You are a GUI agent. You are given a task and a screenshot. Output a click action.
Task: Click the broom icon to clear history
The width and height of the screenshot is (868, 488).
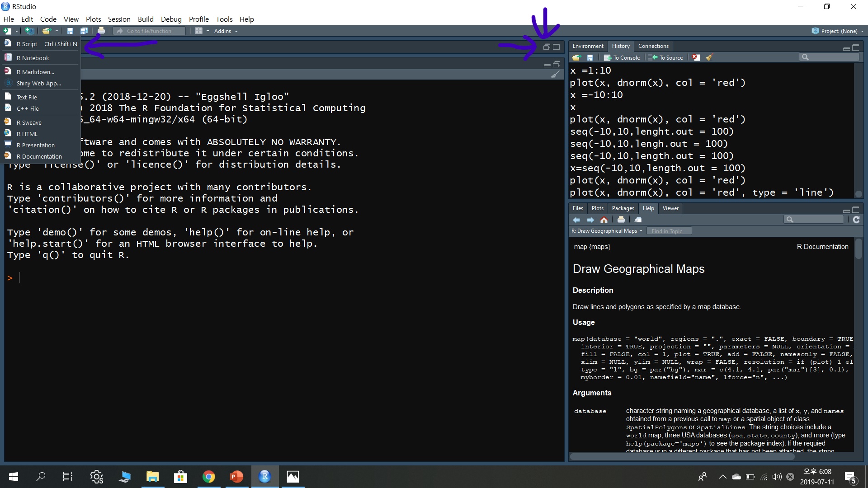click(x=709, y=57)
